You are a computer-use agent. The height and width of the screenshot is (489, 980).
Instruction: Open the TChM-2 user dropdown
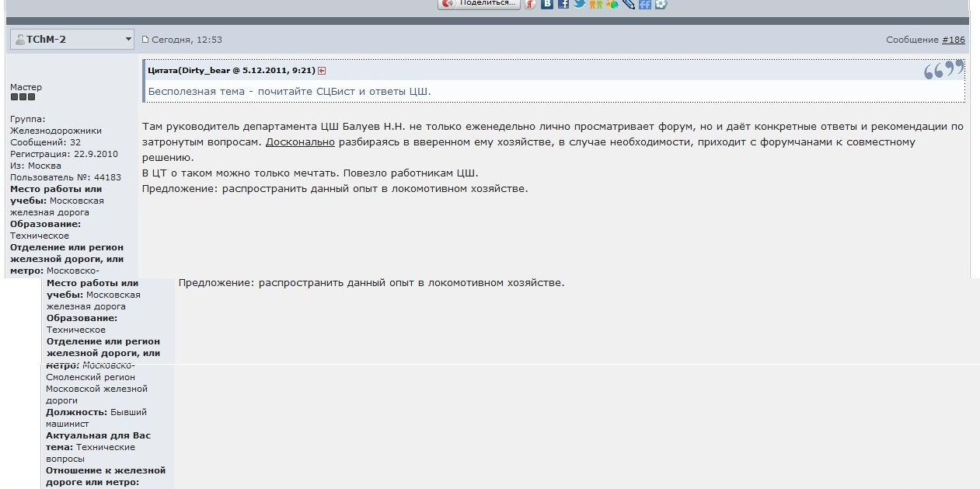click(x=72, y=39)
